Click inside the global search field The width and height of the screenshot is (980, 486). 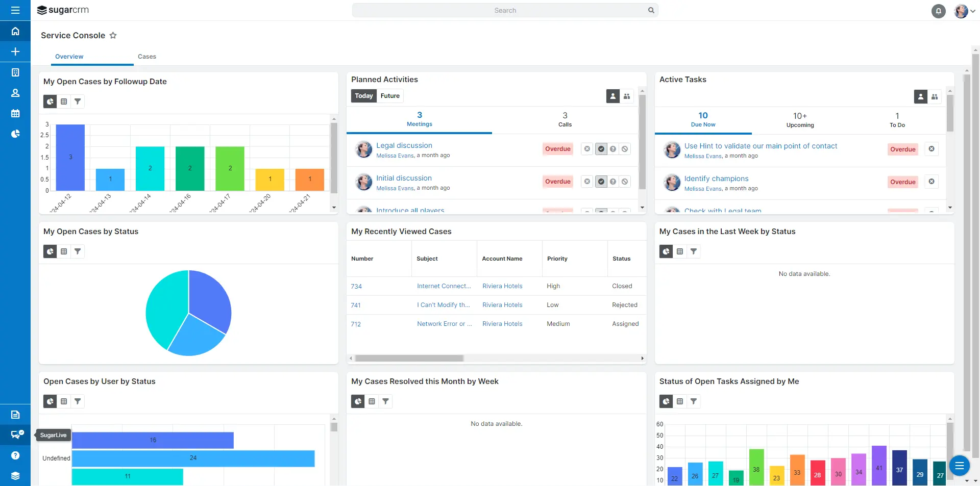pos(505,10)
